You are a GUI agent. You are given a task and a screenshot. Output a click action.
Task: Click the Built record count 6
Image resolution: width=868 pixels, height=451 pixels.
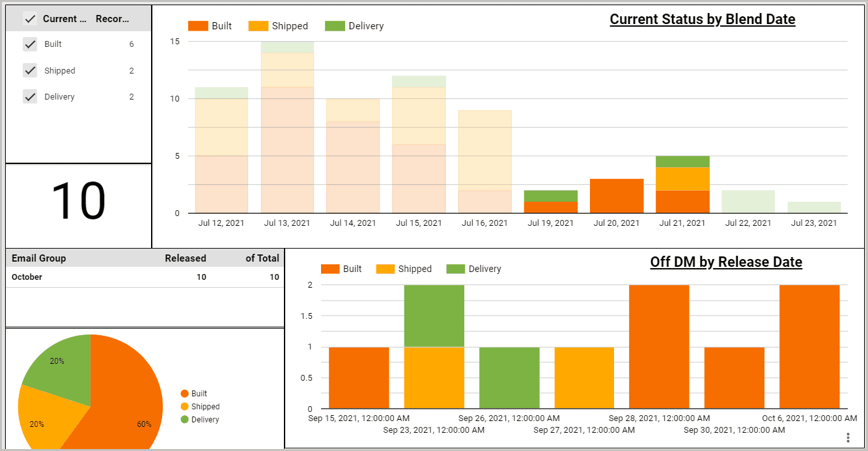point(132,44)
